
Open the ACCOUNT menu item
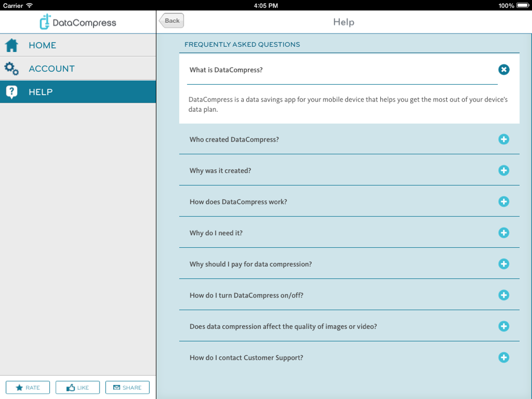click(x=78, y=69)
